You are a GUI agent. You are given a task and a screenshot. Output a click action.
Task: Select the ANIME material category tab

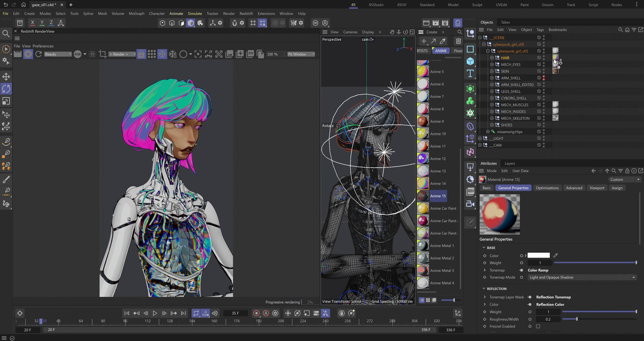440,51
